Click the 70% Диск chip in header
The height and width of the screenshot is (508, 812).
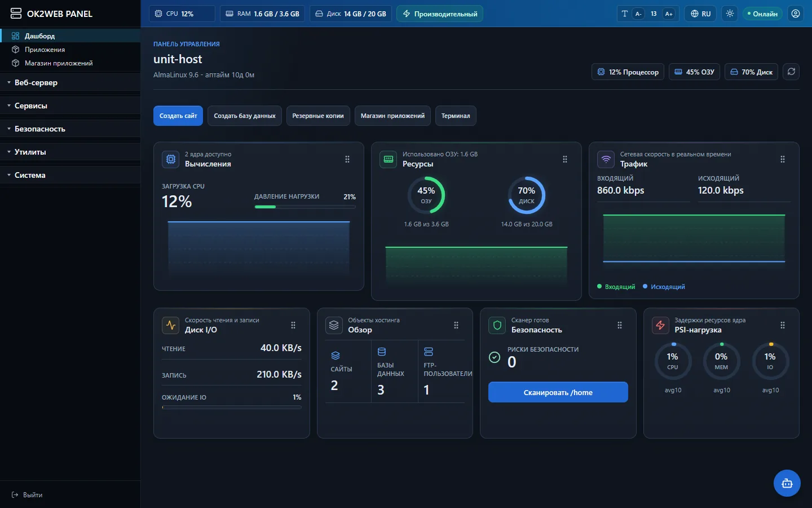coord(751,72)
